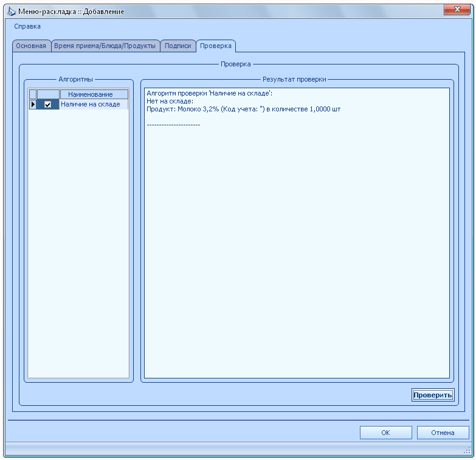Click the Алгоритм проверки 'Наличие на складе' line
Screen dimensions: 476x460
pyautogui.click(x=210, y=93)
